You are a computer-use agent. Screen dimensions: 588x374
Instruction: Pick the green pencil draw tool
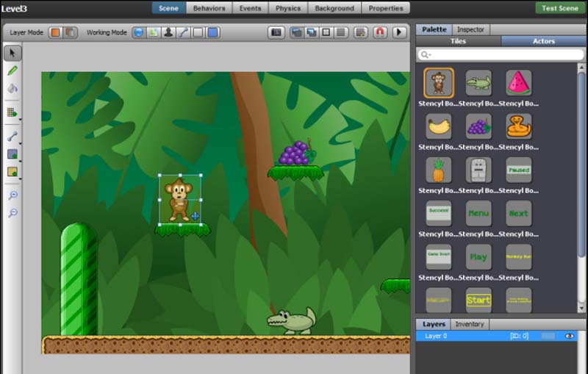click(x=12, y=71)
